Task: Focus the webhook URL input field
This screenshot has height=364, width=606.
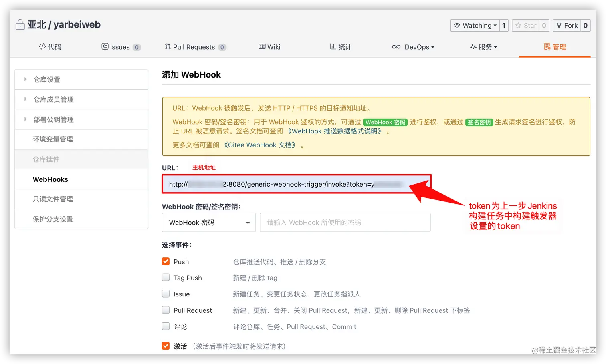Action: click(x=297, y=184)
